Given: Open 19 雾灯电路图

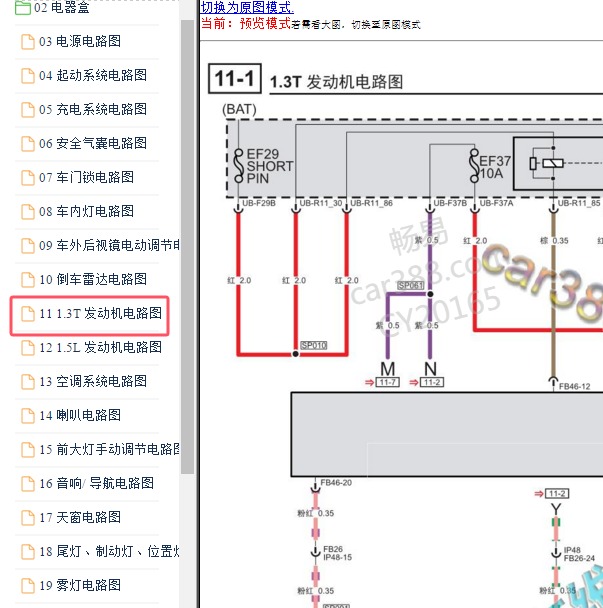Looking at the screenshot, I should (80, 586).
